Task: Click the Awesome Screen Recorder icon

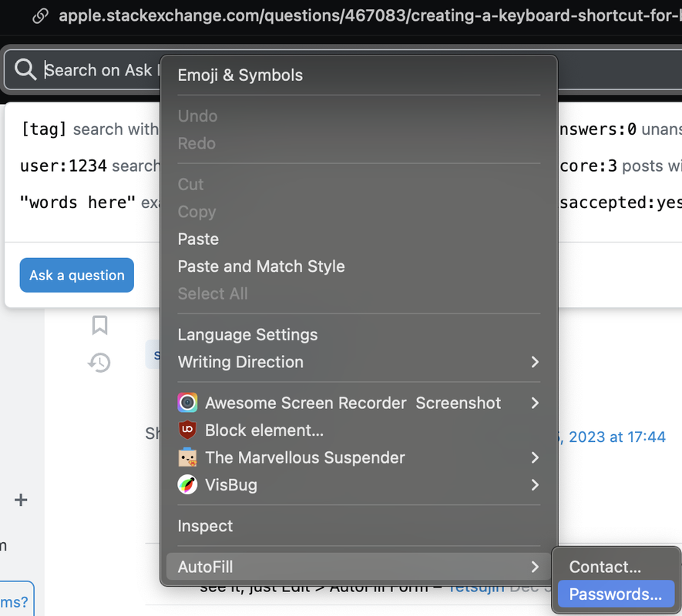Action: click(x=187, y=403)
